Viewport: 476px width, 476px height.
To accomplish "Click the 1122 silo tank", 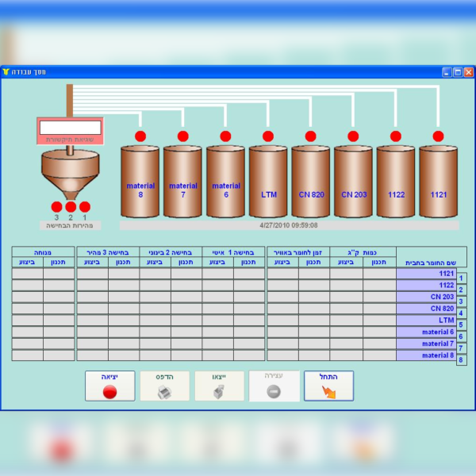I will point(396,182).
